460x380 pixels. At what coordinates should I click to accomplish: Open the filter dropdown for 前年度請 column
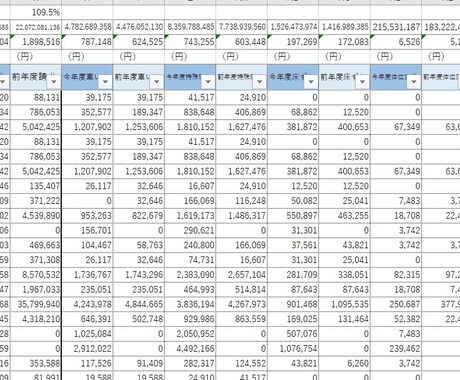[53, 82]
